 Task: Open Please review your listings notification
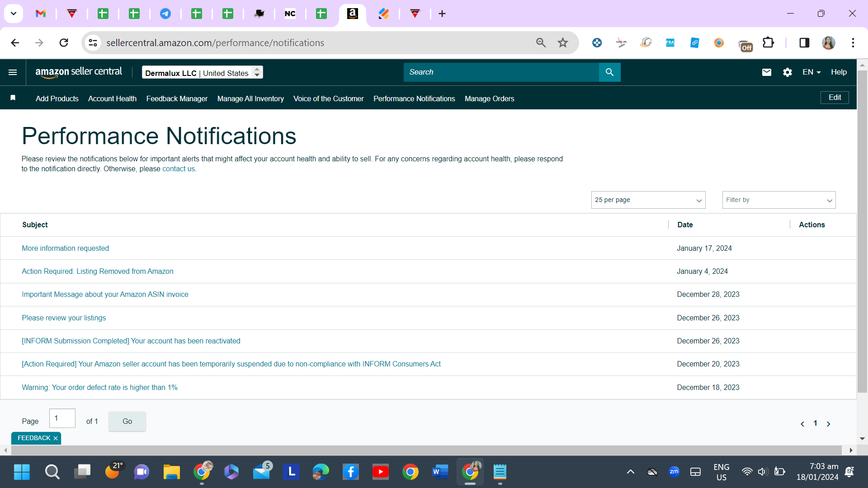pyautogui.click(x=64, y=318)
